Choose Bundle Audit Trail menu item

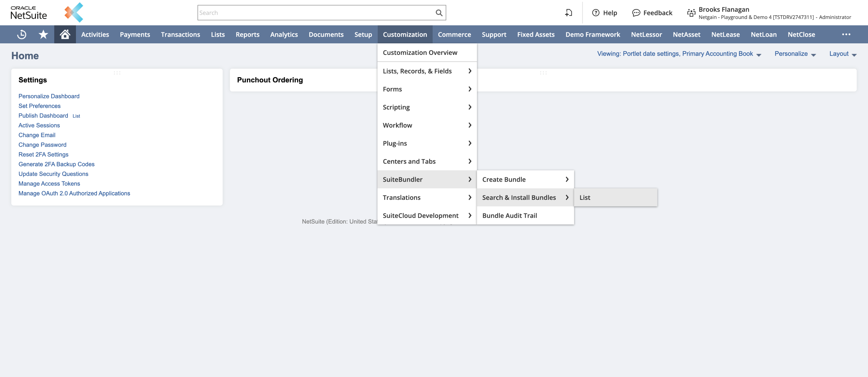pos(509,215)
